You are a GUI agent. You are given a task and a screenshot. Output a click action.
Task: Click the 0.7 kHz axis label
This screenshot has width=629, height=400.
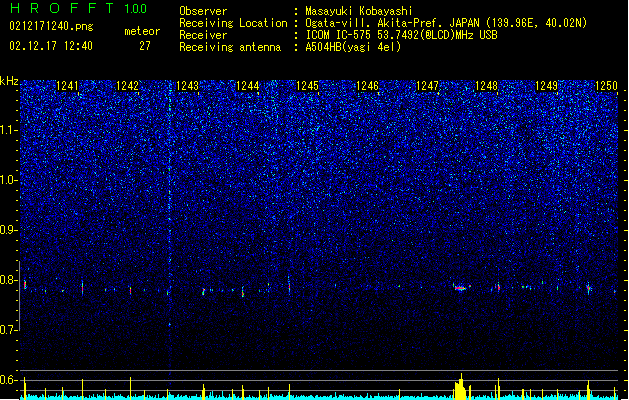(x=9, y=330)
